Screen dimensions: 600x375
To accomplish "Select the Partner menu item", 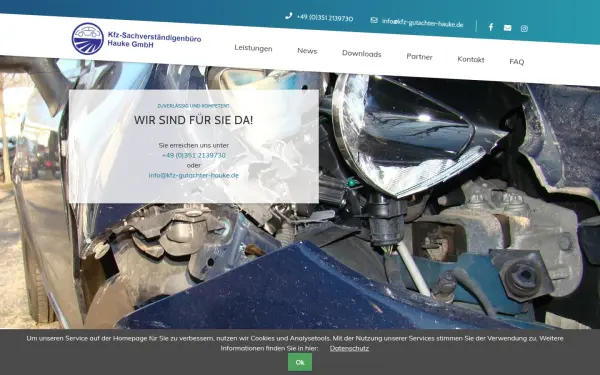I will (x=419, y=57).
